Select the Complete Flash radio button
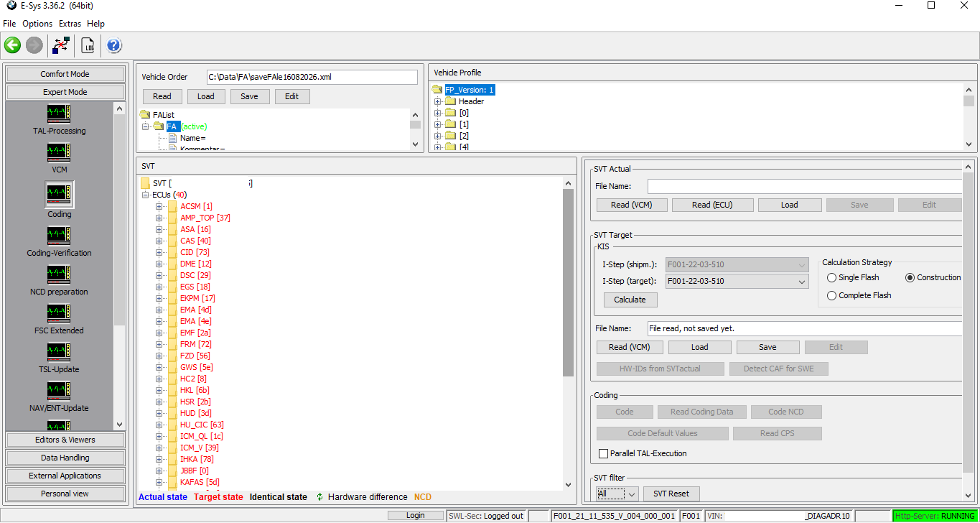The height and width of the screenshot is (523, 980). (831, 295)
